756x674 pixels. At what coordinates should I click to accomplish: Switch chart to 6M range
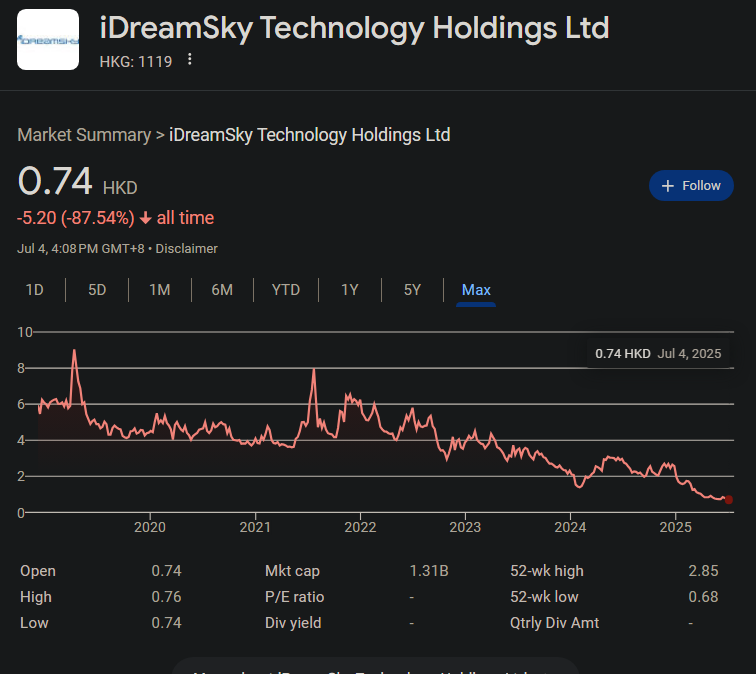(x=222, y=290)
